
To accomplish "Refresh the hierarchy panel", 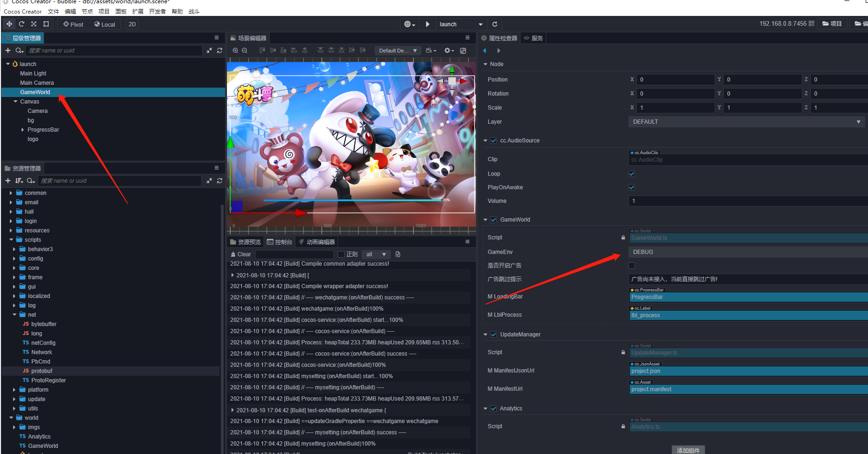I will tap(219, 50).
